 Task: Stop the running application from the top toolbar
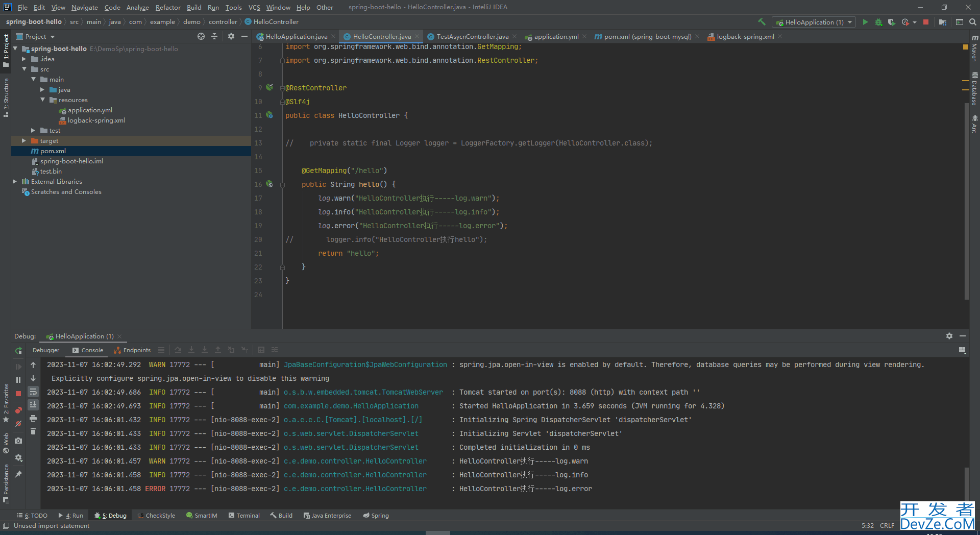[926, 22]
